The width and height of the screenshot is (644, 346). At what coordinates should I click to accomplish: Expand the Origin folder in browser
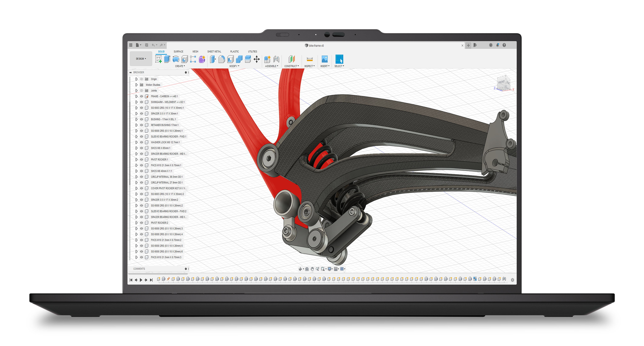click(x=137, y=79)
